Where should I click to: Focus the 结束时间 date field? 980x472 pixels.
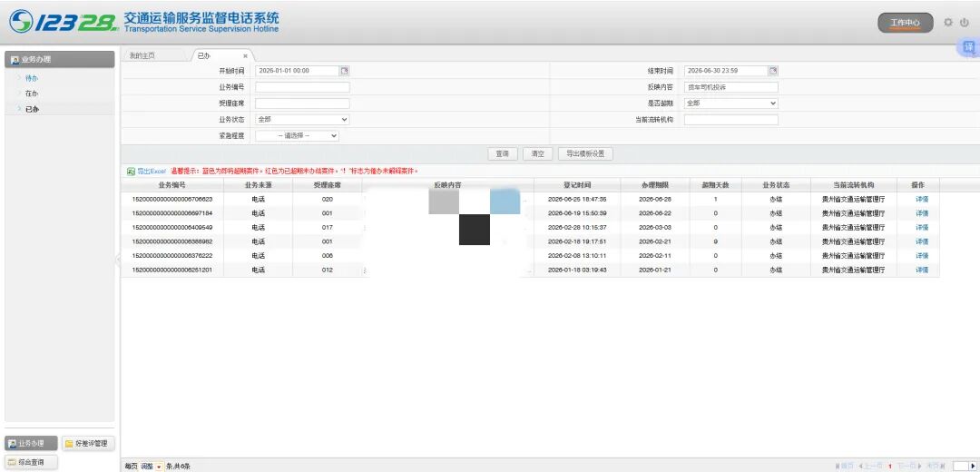[726, 71]
